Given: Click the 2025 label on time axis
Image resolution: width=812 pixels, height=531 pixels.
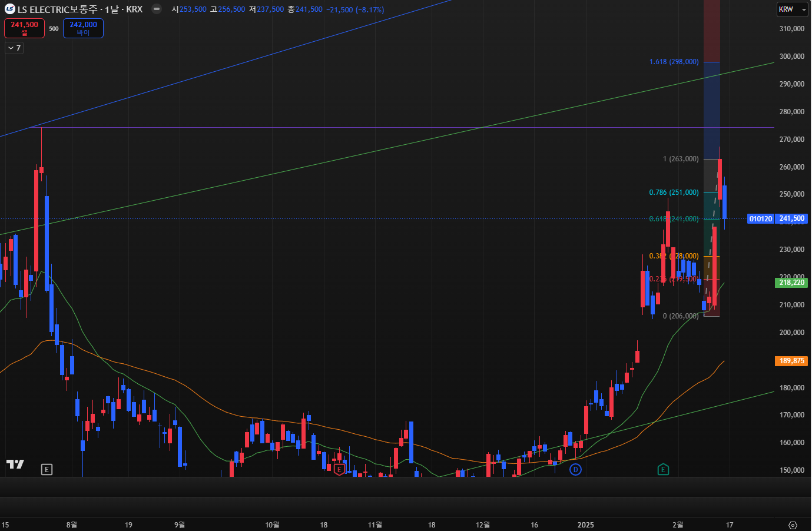Looking at the screenshot, I should (585, 525).
